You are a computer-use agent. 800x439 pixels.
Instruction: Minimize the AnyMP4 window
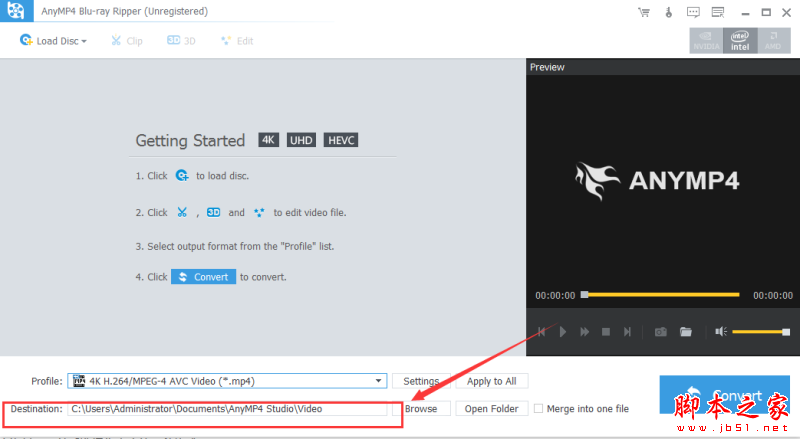(745, 13)
